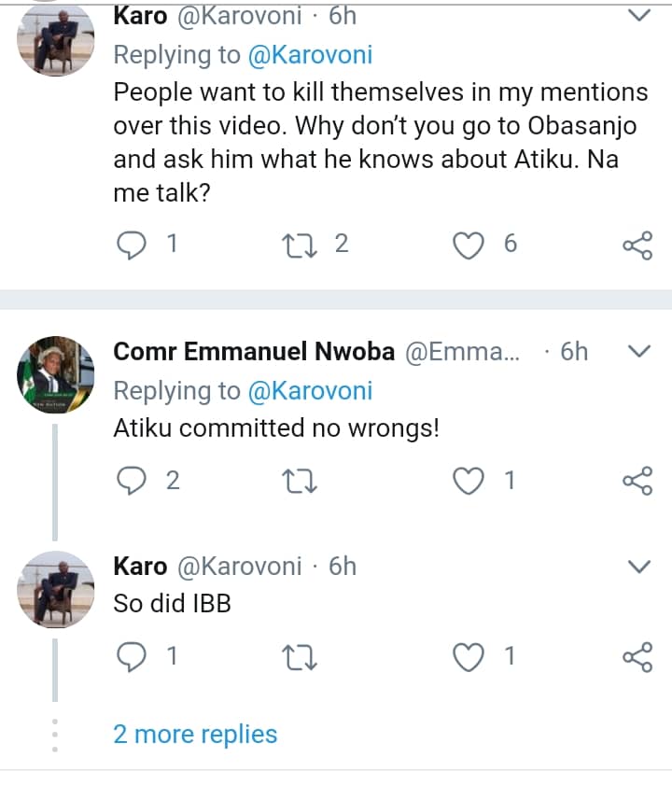
Task: Retweet 'Atiku committed no wrongs!' tweet
Action: (300, 481)
